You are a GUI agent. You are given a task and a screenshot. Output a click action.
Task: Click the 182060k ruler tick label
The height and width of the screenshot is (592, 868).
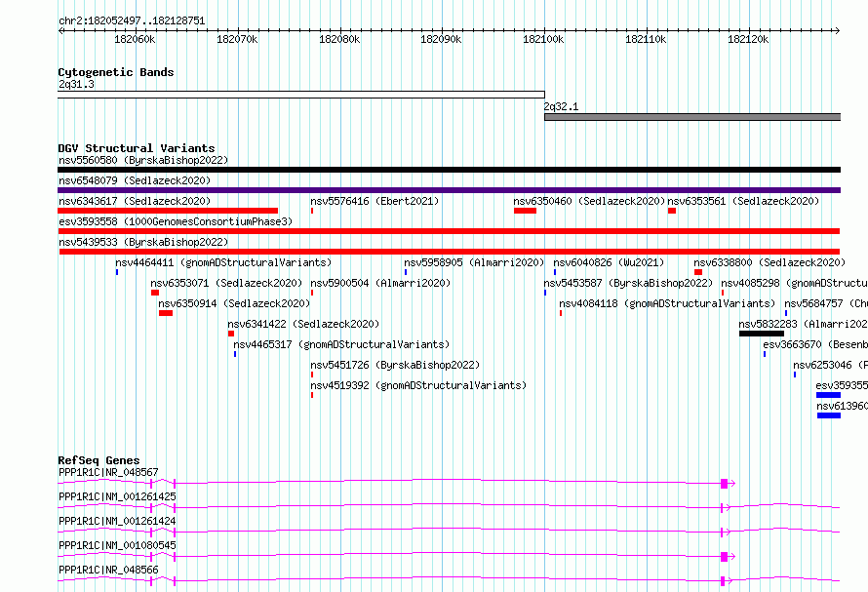tap(135, 39)
